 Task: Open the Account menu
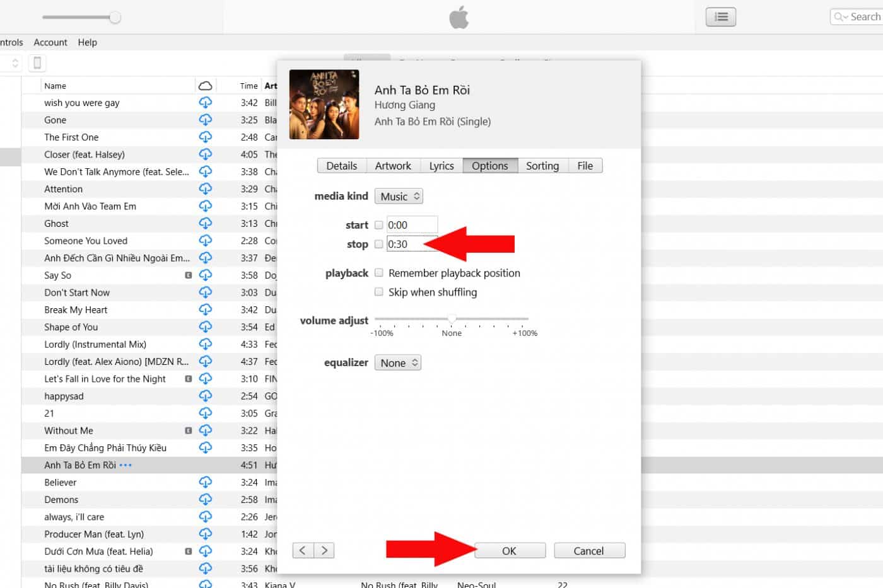tap(50, 42)
